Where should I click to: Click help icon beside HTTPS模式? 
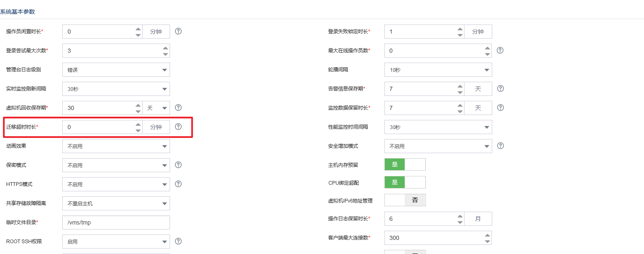point(178,184)
